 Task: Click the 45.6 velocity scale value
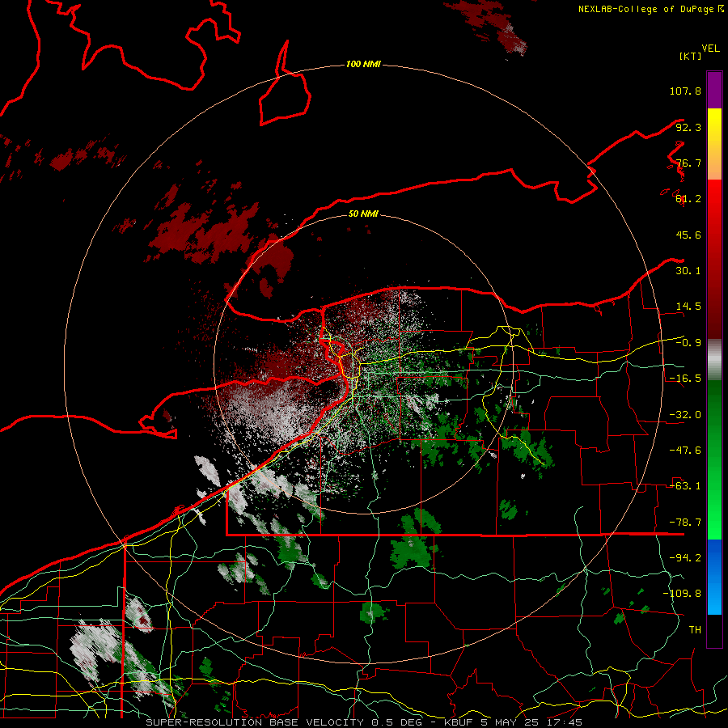click(688, 235)
